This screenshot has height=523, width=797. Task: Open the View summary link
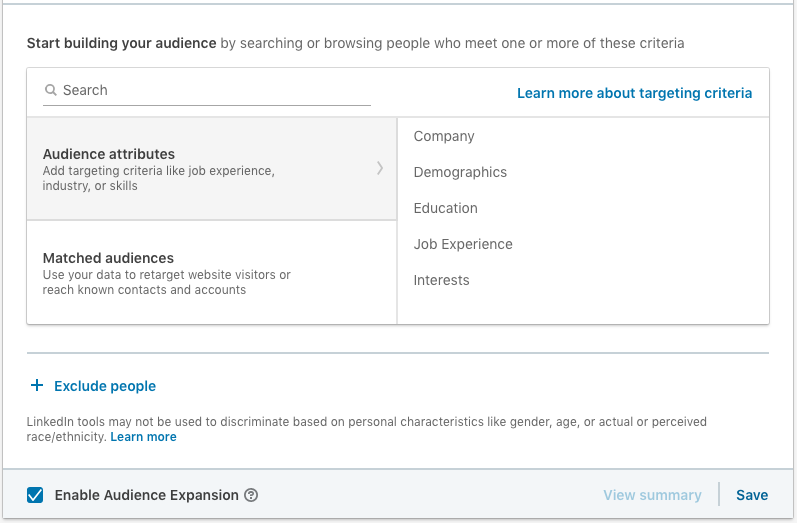(x=652, y=495)
